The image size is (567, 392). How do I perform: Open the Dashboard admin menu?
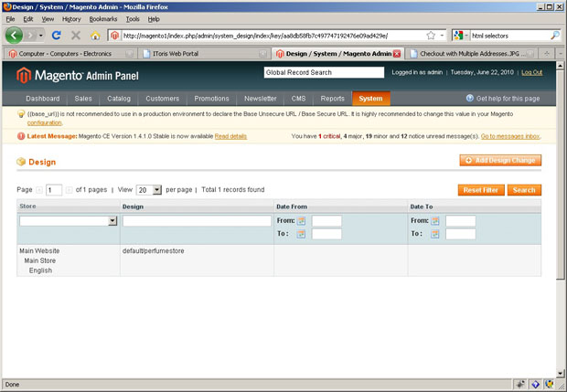(43, 99)
